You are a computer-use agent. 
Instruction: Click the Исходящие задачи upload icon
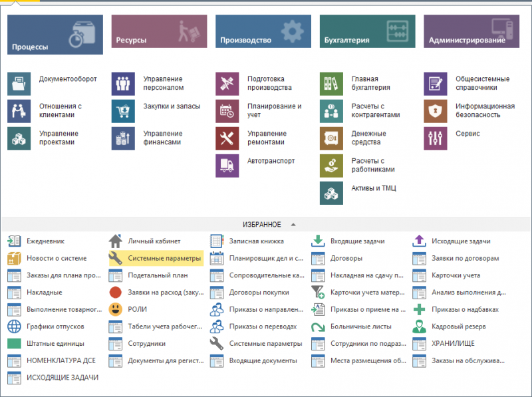click(x=419, y=241)
